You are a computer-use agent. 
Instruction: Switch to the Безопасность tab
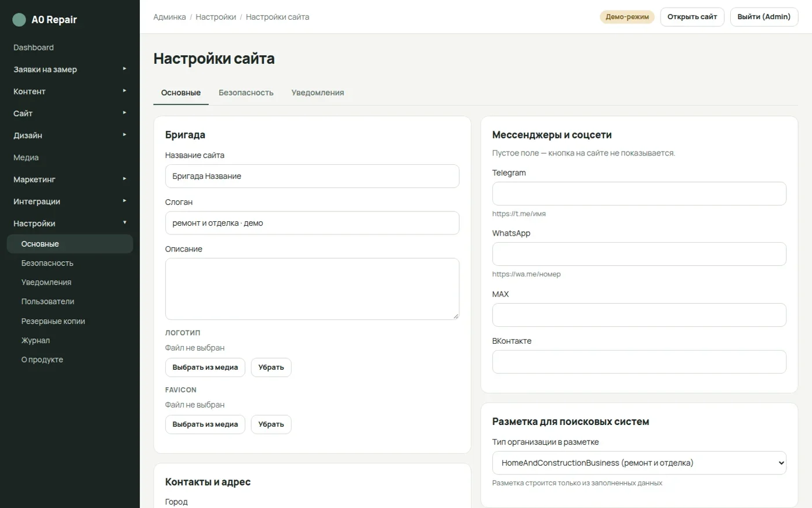(246, 93)
